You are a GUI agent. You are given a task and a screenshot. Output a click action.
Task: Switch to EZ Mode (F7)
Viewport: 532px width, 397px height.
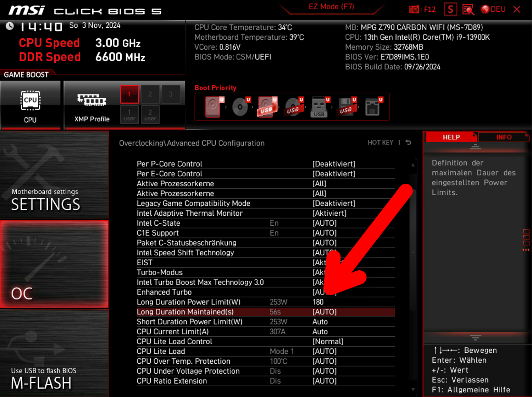pos(331,7)
